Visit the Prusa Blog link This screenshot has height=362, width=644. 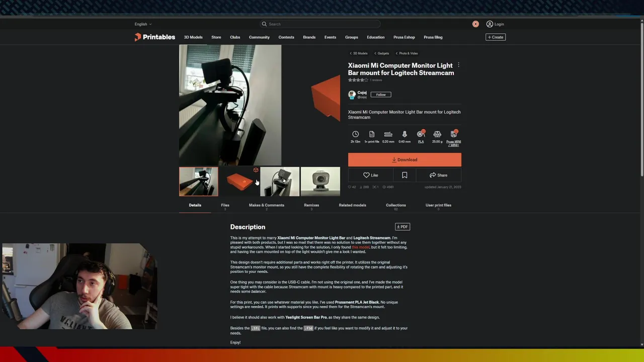tap(433, 37)
